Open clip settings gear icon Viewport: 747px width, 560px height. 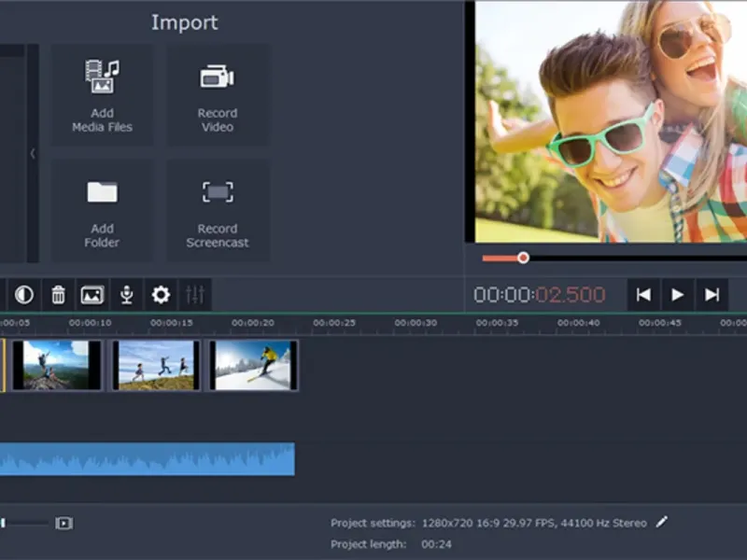pos(161,295)
